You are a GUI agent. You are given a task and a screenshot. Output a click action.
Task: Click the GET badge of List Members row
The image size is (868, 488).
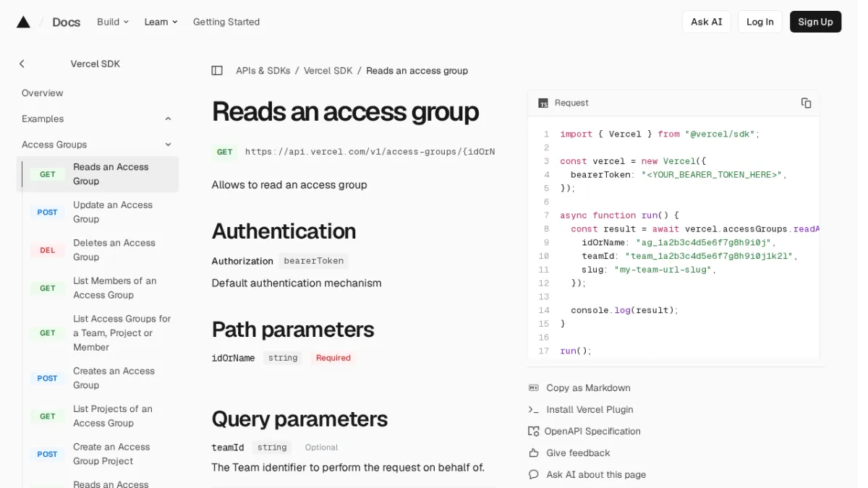(48, 288)
